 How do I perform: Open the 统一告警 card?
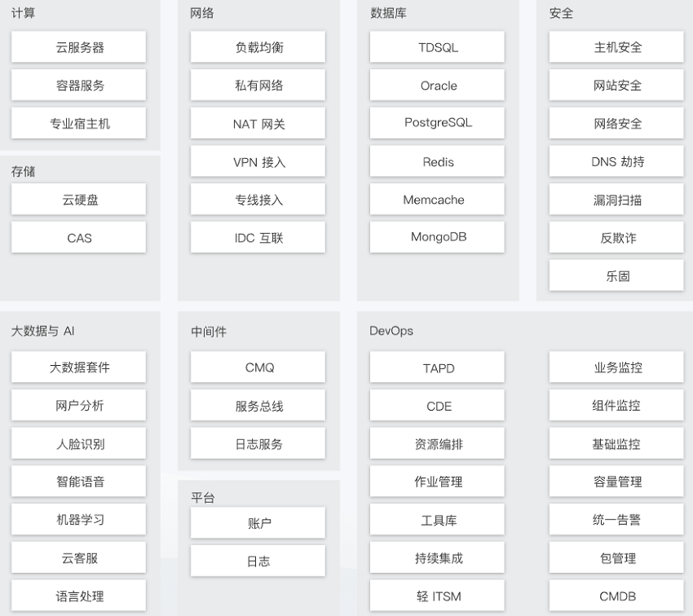click(616, 519)
